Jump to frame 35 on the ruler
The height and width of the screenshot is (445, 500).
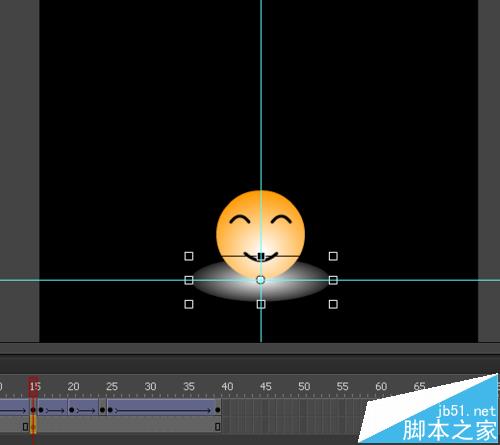pos(189,386)
